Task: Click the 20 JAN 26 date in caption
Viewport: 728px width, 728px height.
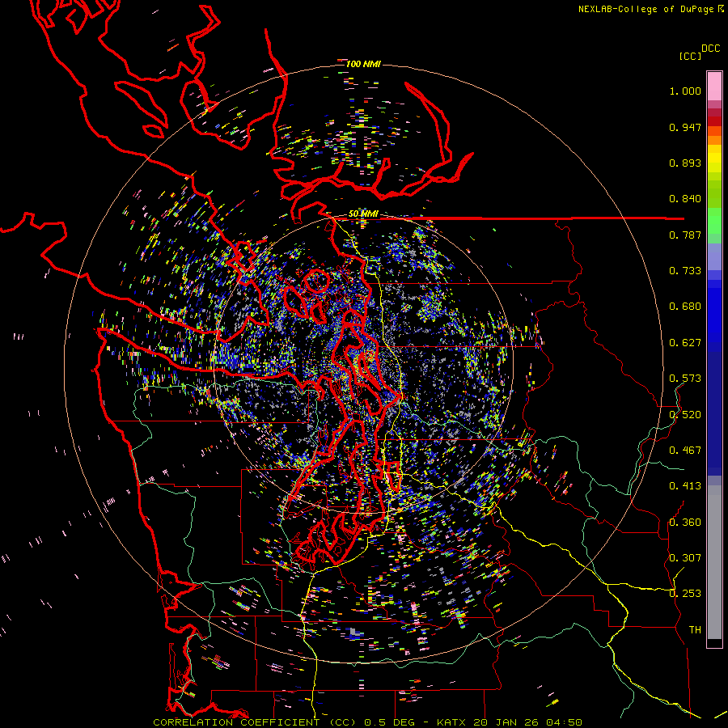Action: coord(505,722)
